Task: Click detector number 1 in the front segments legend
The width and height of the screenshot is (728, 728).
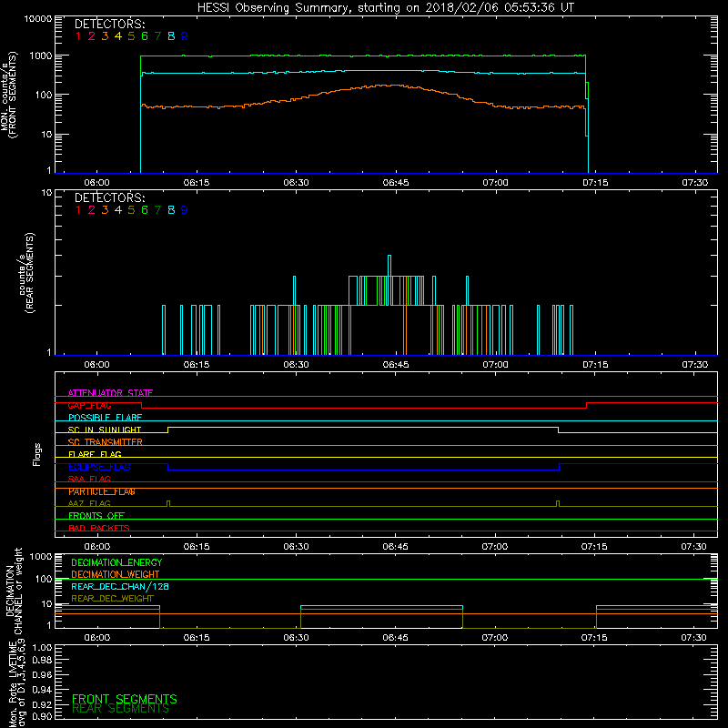Action: click(x=78, y=36)
